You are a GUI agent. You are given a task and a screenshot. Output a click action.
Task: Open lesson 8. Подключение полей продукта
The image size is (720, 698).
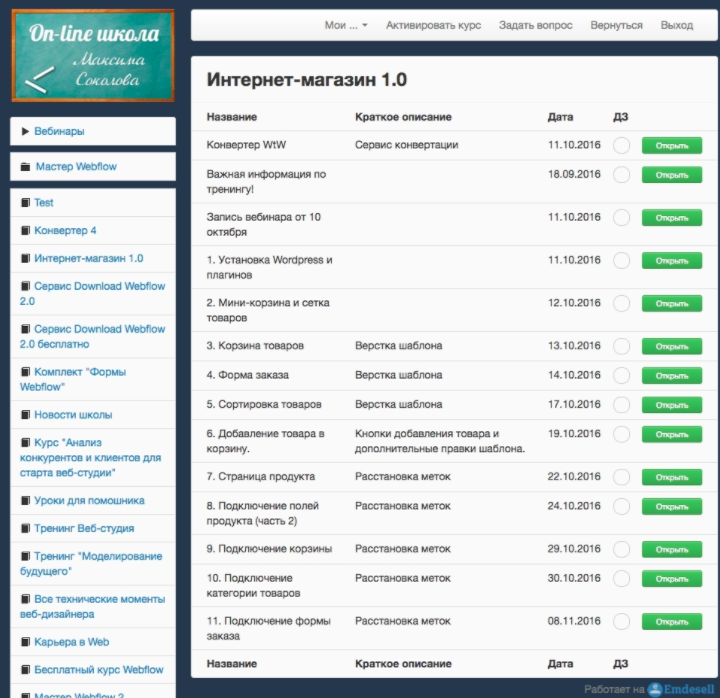click(672, 507)
